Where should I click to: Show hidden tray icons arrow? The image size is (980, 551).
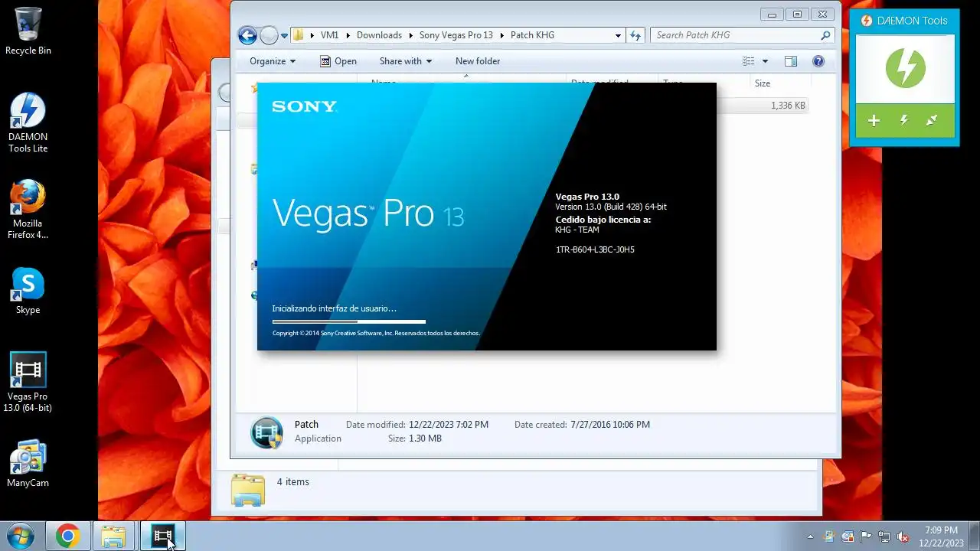(811, 536)
